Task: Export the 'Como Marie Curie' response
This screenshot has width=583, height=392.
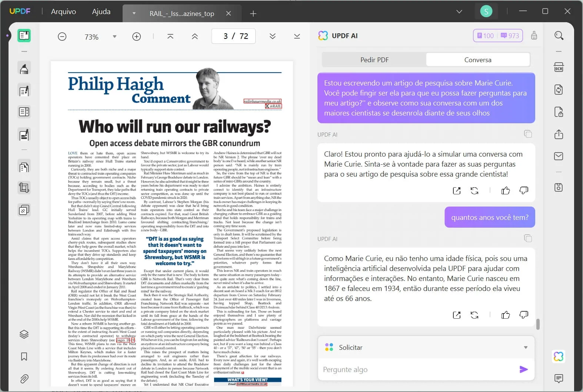Action: tap(457, 315)
